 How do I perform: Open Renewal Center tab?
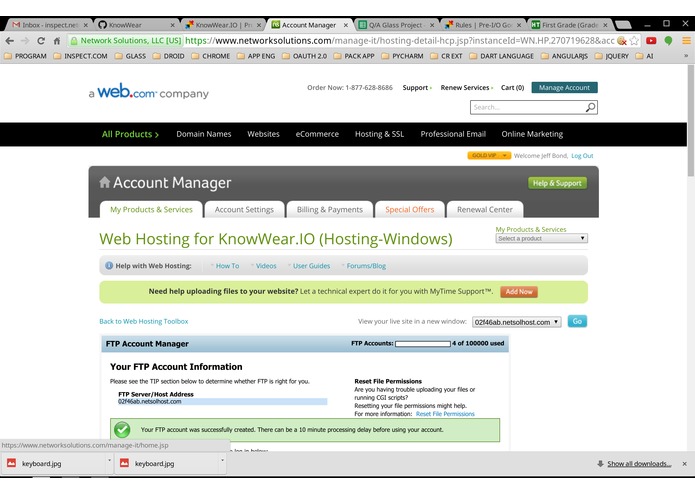pyautogui.click(x=485, y=210)
